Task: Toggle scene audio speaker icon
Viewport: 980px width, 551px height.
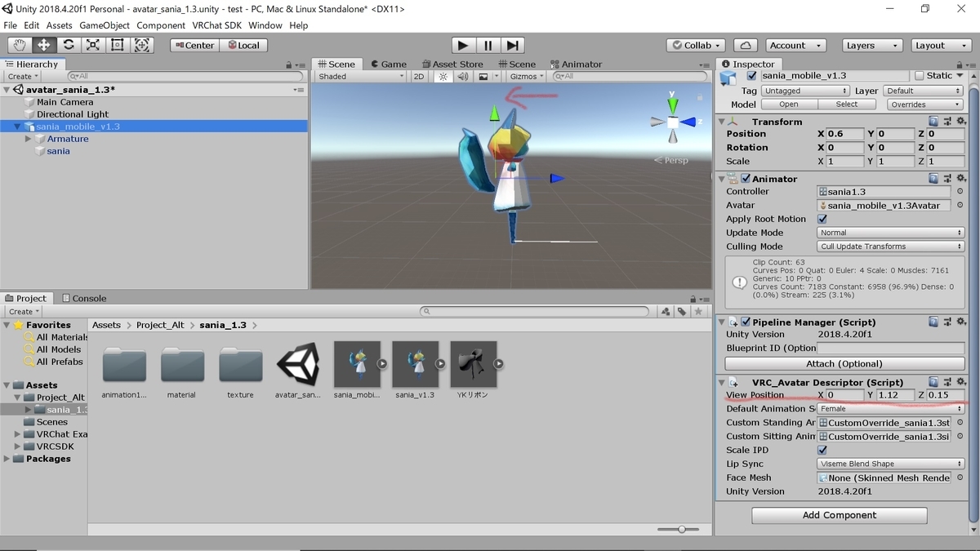Action: tap(463, 76)
